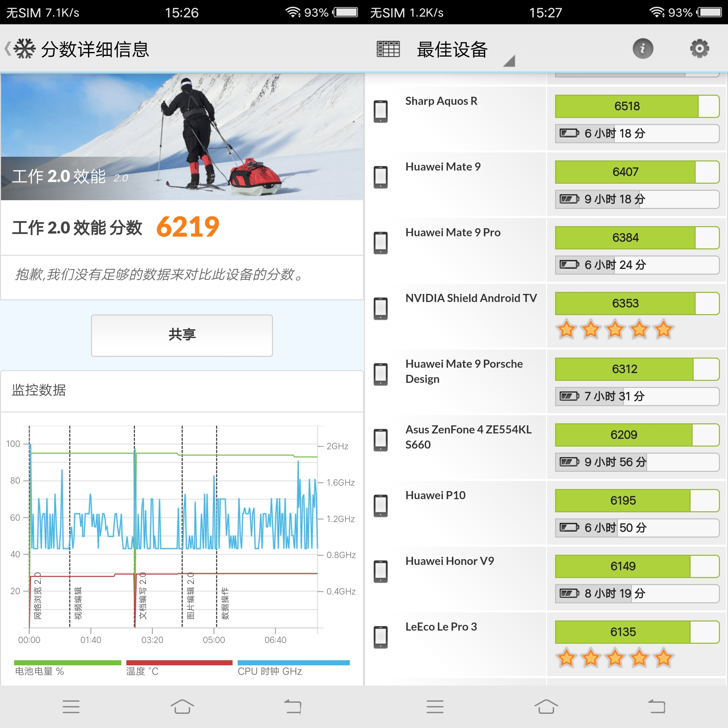Tap the 6384 score bar

point(637,238)
